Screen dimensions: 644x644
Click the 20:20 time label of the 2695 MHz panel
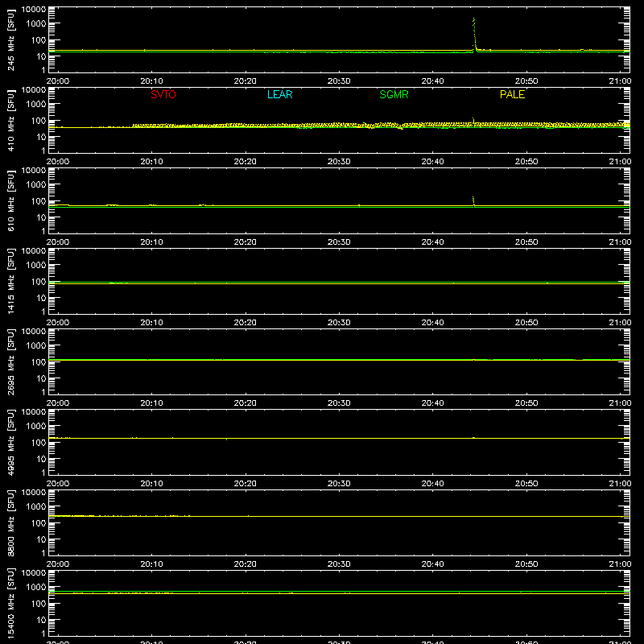point(246,403)
